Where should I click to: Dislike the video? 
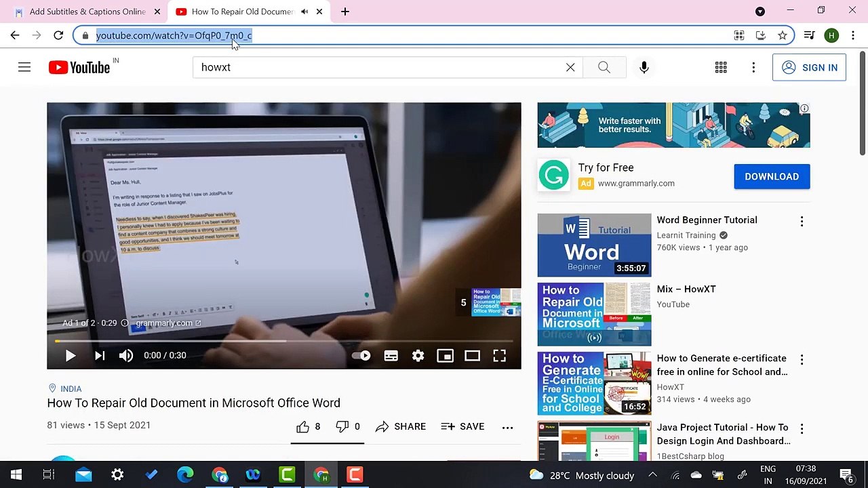point(348,426)
